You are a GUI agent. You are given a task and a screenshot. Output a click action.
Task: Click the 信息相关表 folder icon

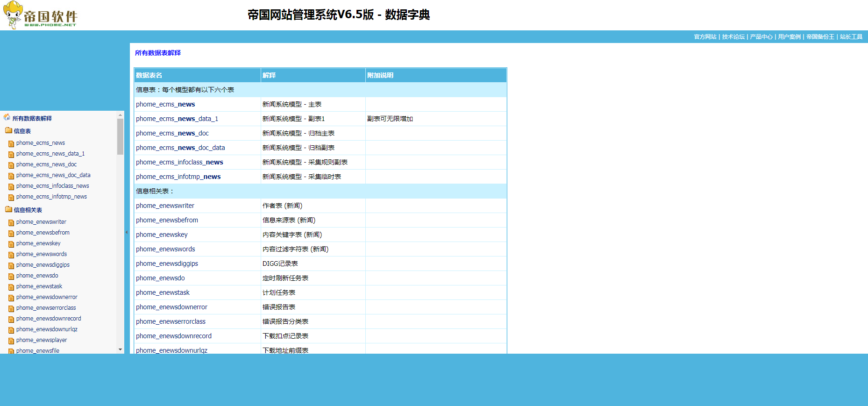(x=8, y=210)
